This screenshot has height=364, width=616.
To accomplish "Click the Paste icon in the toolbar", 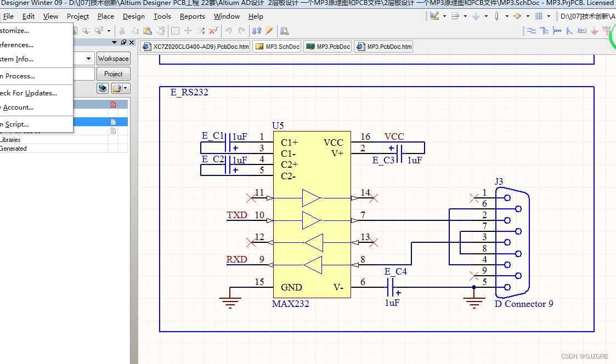I will coord(148,31).
